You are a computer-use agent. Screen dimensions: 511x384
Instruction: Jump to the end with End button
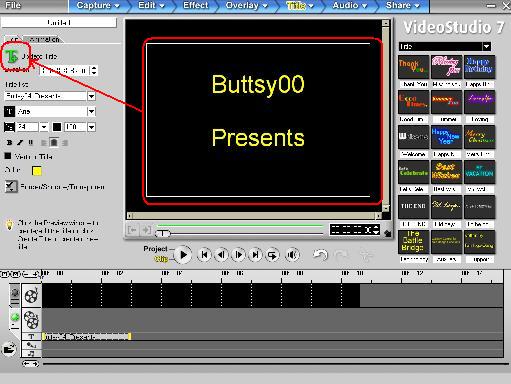[255, 255]
